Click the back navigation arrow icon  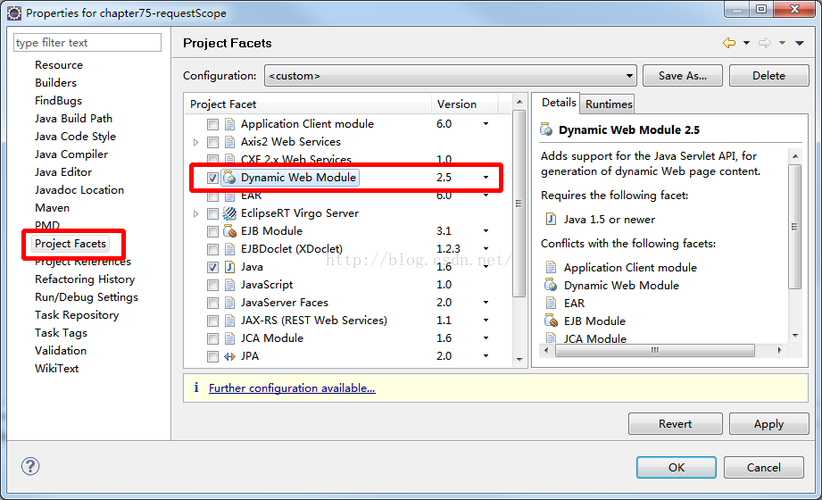(x=729, y=43)
